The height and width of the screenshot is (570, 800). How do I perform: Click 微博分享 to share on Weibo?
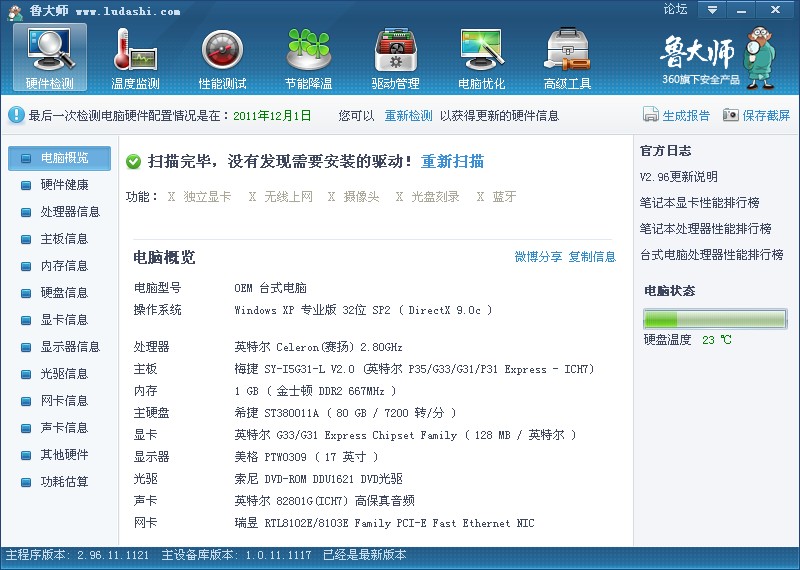click(x=538, y=257)
